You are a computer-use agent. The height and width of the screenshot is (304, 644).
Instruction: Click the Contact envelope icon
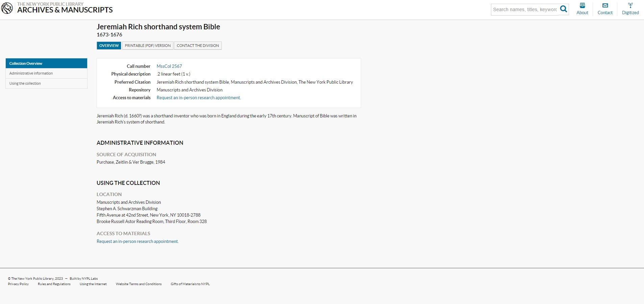click(x=605, y=6)
